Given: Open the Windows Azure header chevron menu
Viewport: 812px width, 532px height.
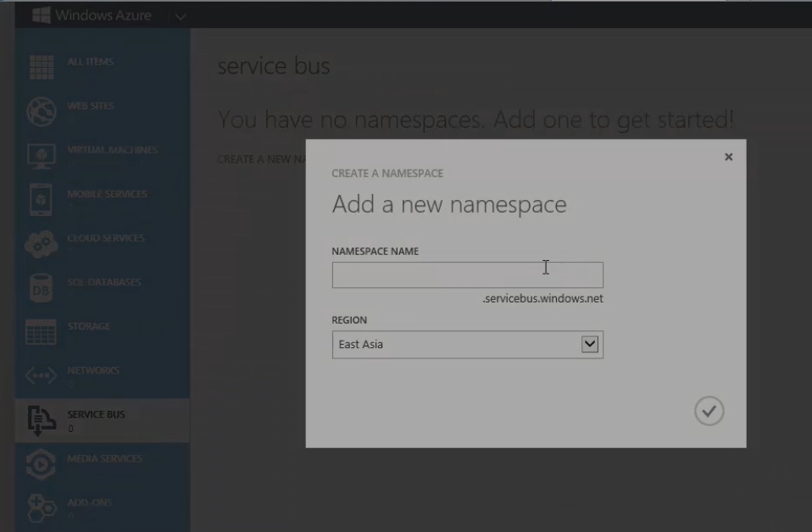Looking at the screenshot, I should click(181, 17).
